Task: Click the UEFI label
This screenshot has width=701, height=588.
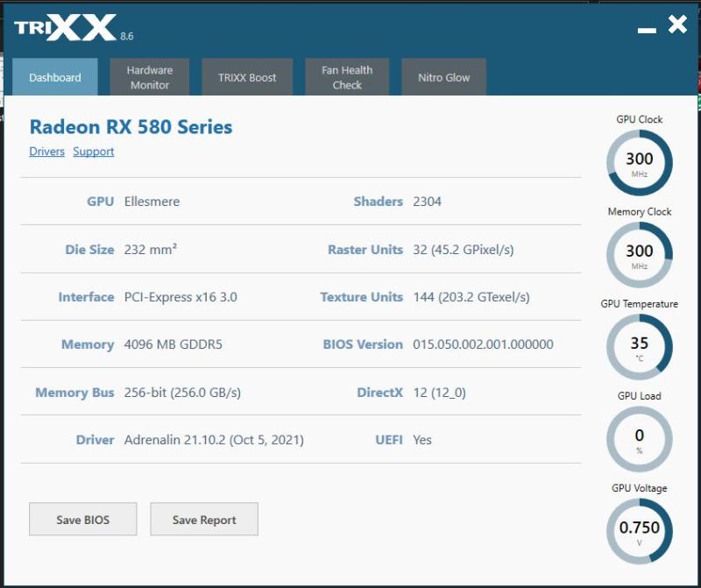Action: [x=389, y=440]
